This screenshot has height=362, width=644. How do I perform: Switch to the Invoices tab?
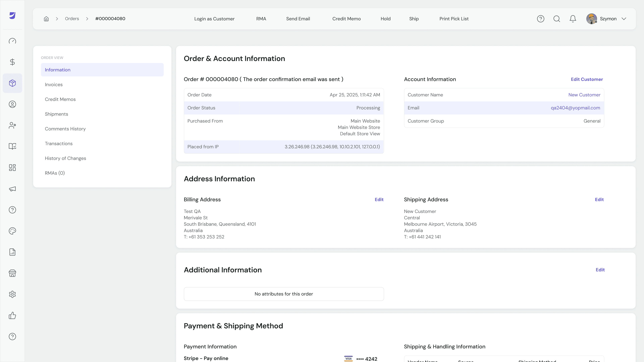[x=54, y=84]
